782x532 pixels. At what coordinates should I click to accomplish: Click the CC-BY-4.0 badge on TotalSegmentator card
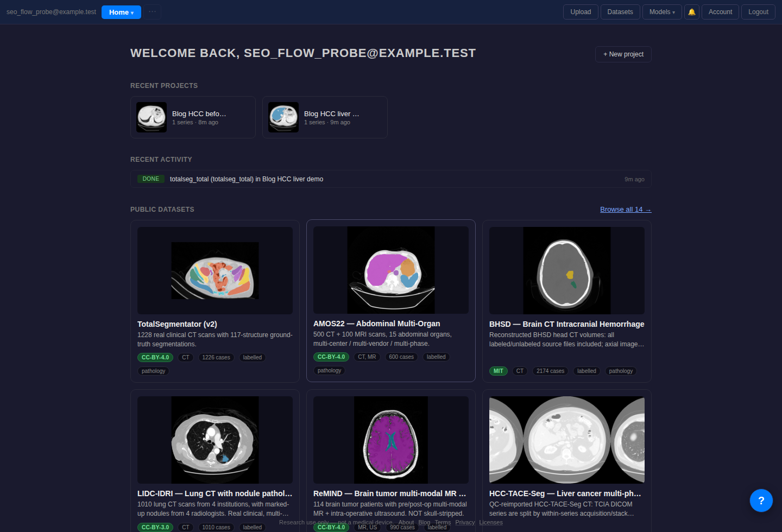click(155, 358)
